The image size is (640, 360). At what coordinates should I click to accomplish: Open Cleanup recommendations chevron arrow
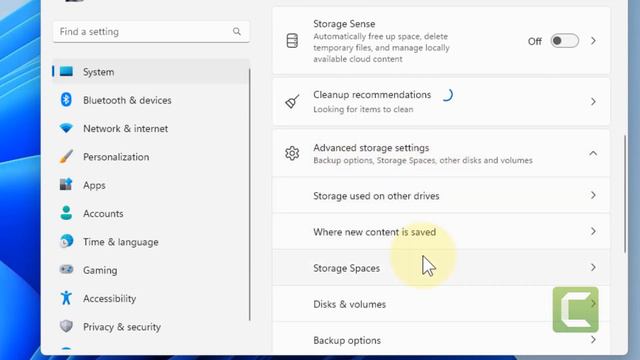(x=593, y=102)
